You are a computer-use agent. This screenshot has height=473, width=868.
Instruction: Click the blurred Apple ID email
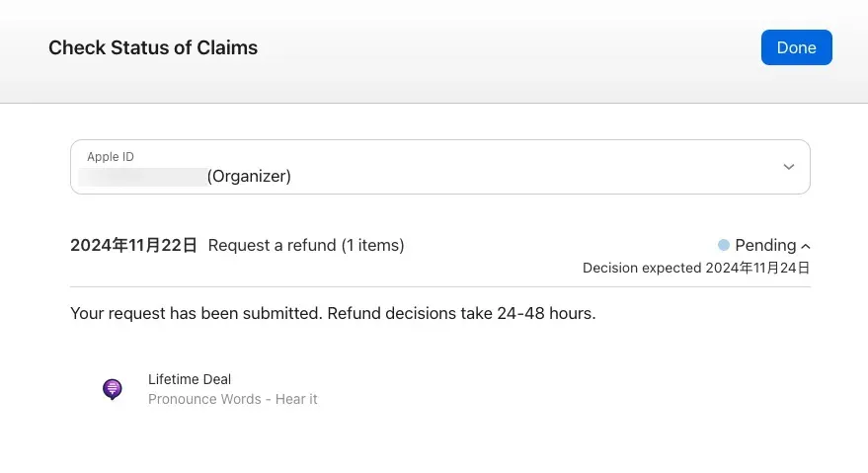142,177
